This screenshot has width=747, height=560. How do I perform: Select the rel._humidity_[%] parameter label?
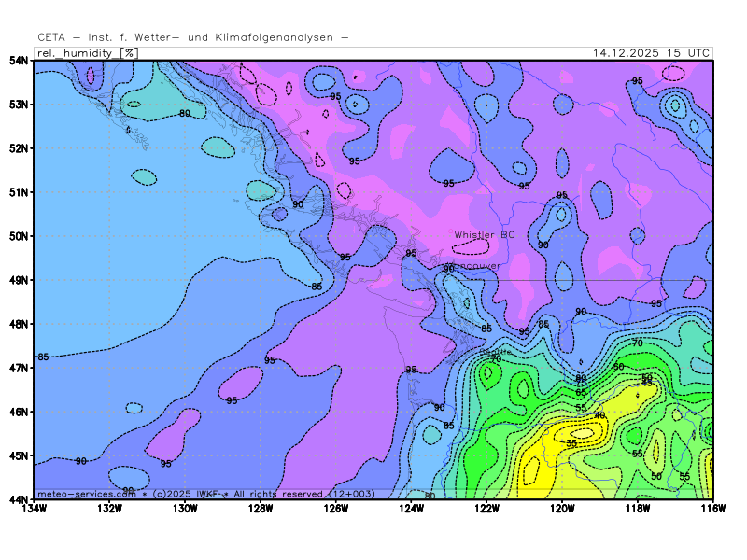click(87, 53)
